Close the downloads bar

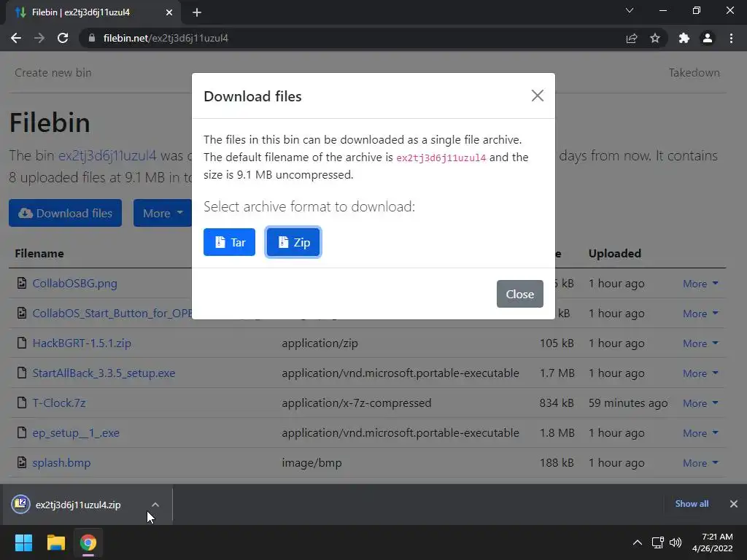[734, 504]
